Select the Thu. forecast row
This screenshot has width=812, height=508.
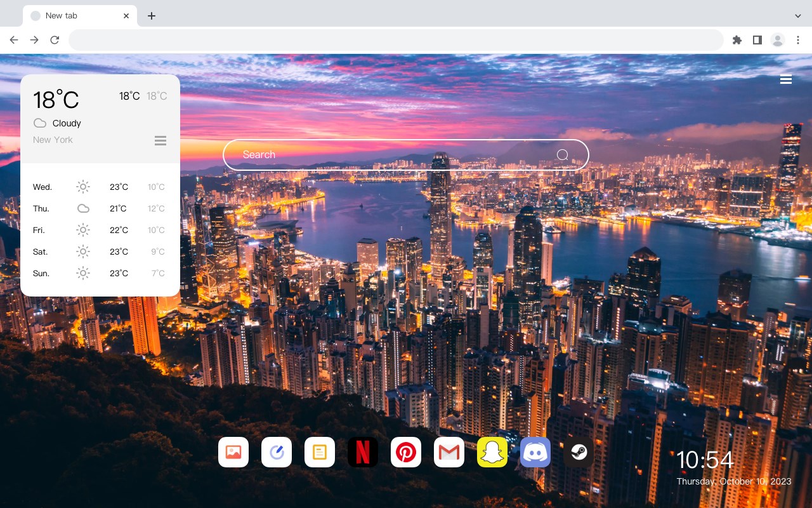(x=100, y=208)
